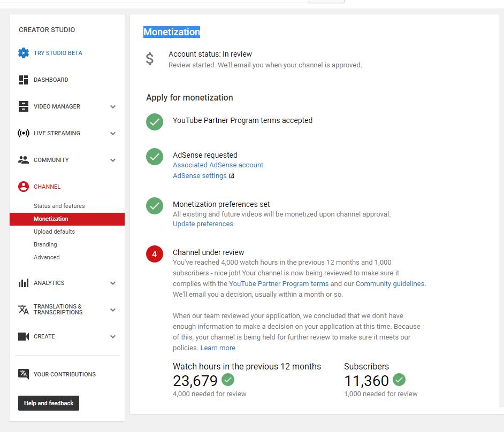Viewport: 504px width, 432px height.
Task: Click the Create video camera icon
Action: click(24, 336)
